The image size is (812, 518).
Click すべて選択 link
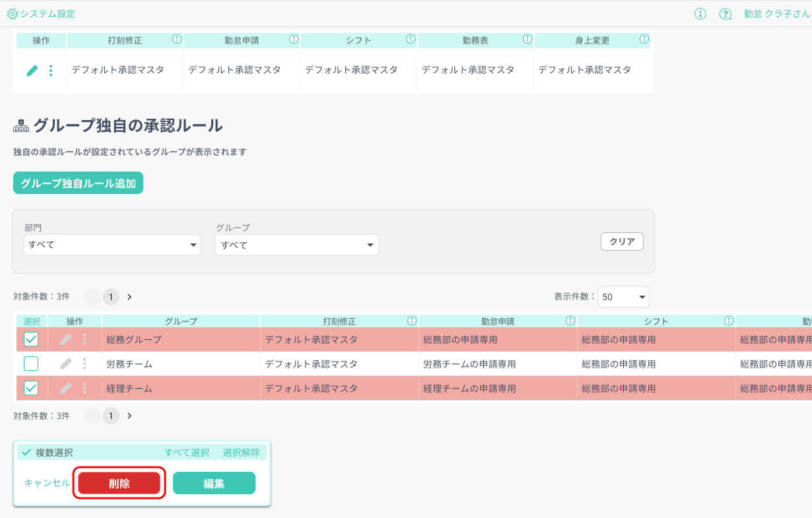coord(187,452)
